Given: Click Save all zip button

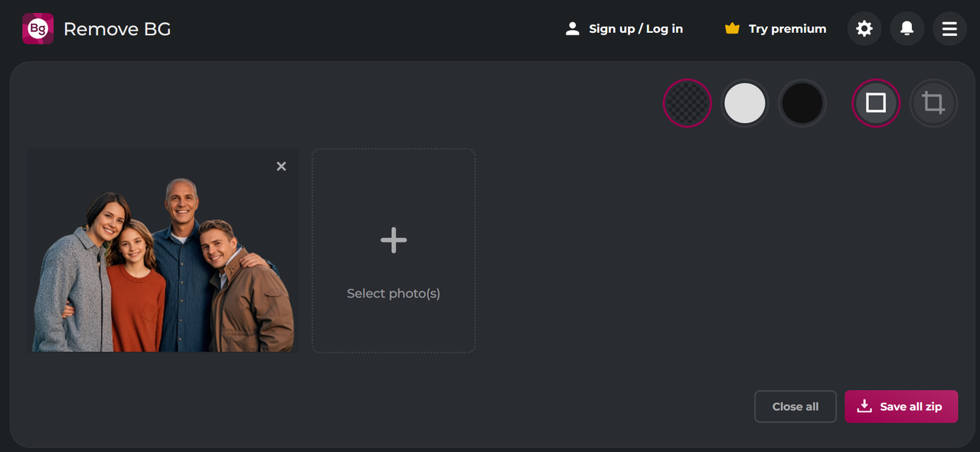Looking at the screenshot, I should point(910,407).
